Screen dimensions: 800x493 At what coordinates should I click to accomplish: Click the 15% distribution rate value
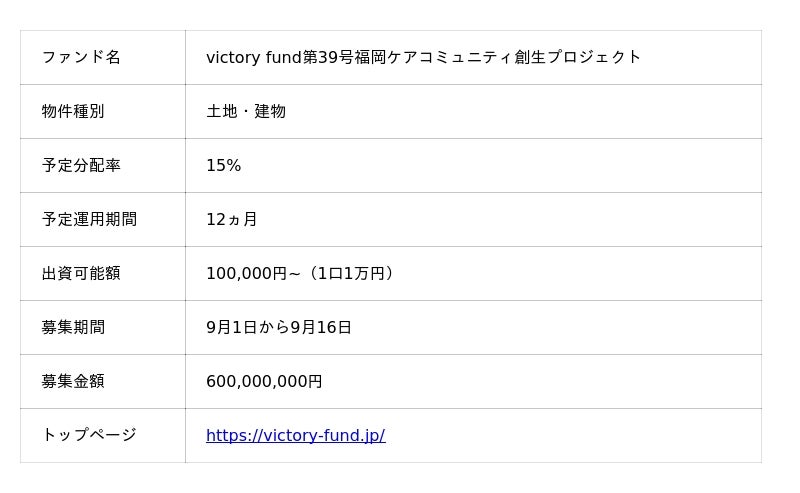(x=223, y=165)
